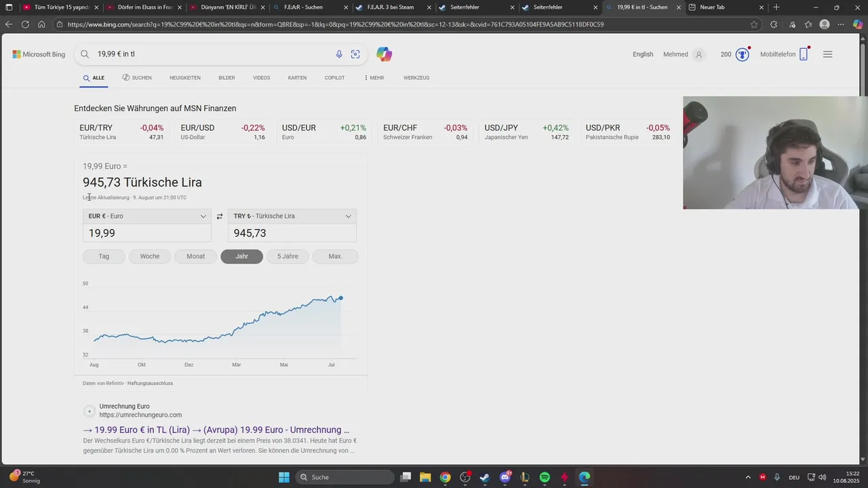Select Monat chart range
868x488 pixels.
196,256
